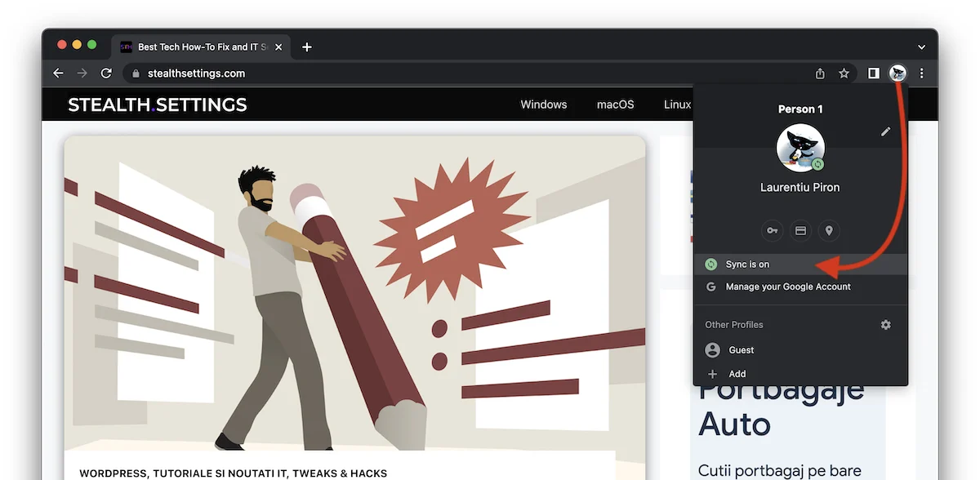This screenshot has width=980, height=480.
Task: Open a new tab with plus button
Action: click(x=307, y=47)
